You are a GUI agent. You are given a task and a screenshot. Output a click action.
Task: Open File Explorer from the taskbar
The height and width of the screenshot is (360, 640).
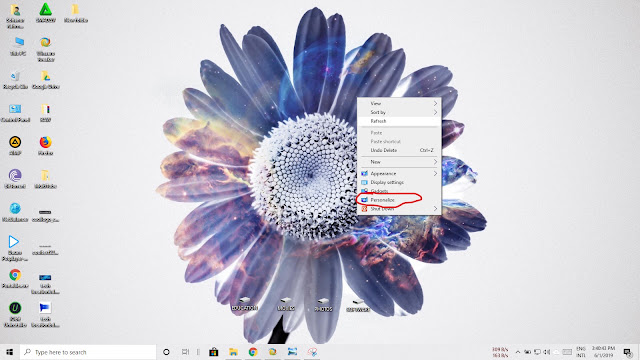tap(233, 352)
